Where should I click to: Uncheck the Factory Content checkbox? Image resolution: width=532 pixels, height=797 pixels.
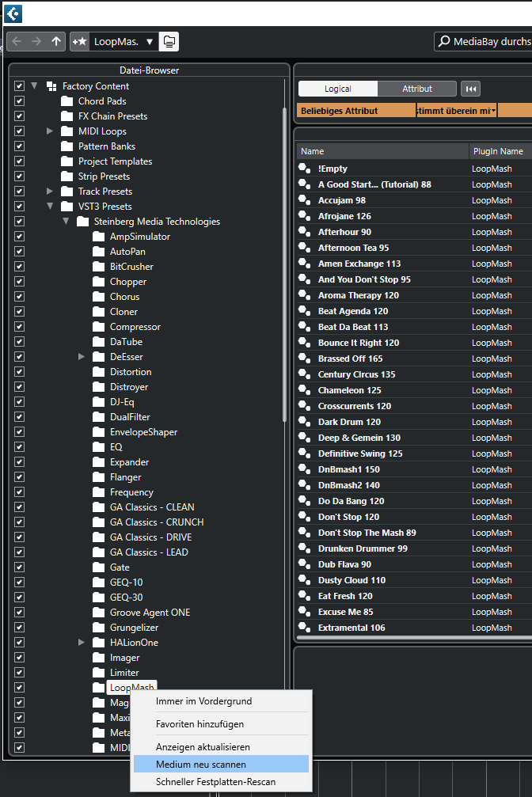[x=19, y=86]
